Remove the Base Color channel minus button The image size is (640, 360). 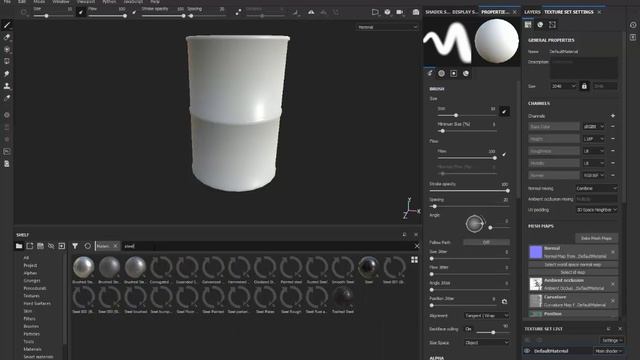point(613,127)
